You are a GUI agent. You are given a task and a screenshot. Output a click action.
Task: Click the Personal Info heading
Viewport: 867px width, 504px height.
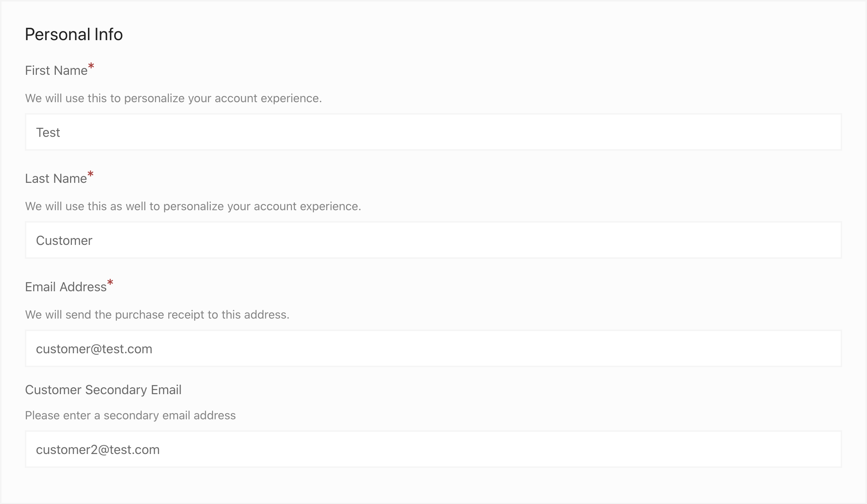(x=74, y=34)
